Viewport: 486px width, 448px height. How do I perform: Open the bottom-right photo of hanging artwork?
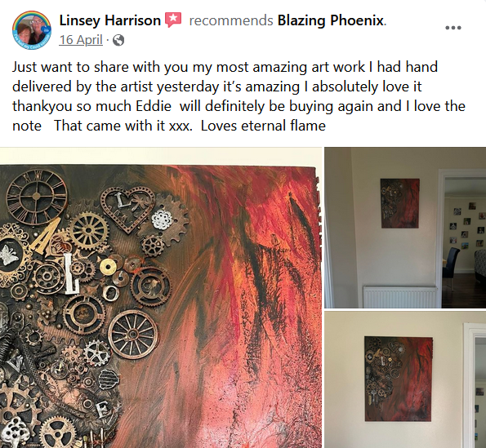pos(405,380)
